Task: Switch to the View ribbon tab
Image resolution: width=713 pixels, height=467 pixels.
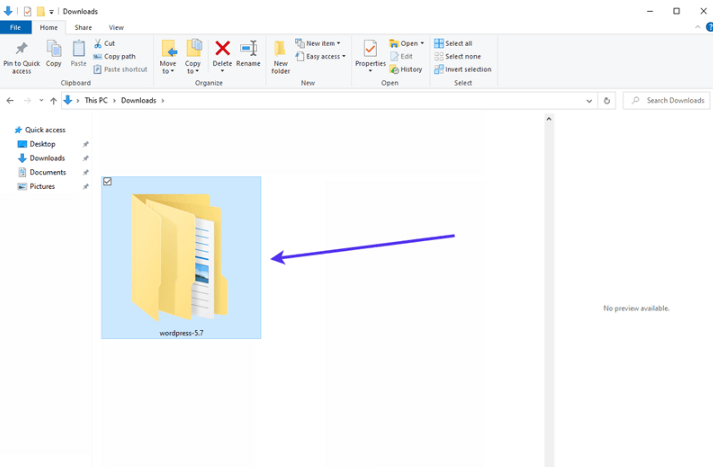Action: (116, 27)
